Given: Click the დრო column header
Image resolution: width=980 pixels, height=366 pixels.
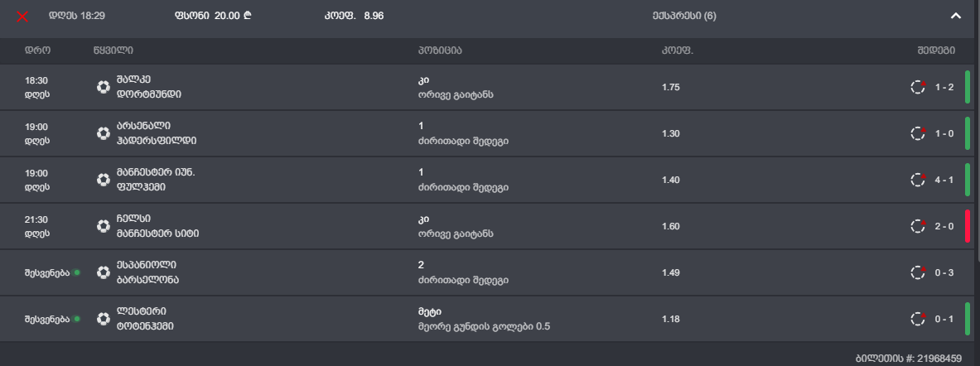Looking at the screenshot, I should click(38, 51).
